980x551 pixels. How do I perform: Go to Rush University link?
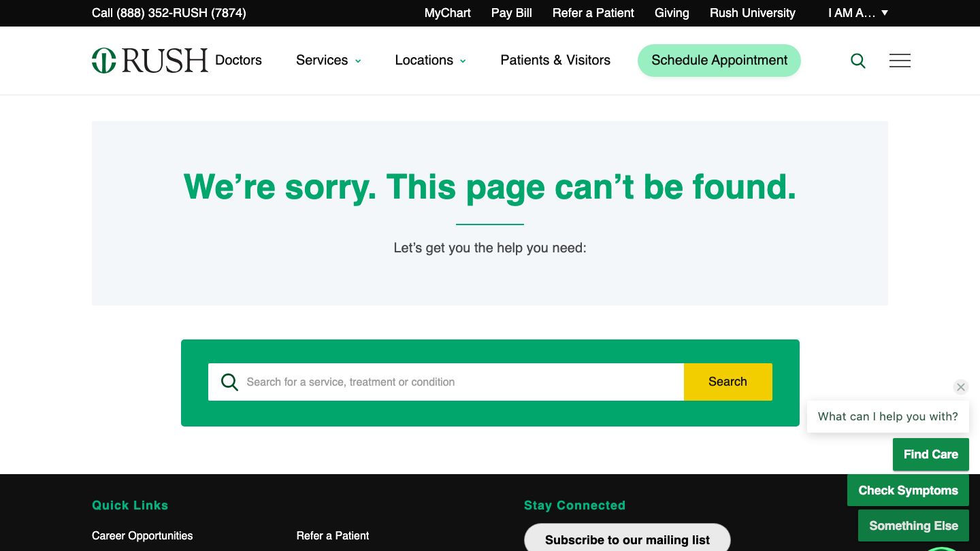752,13
